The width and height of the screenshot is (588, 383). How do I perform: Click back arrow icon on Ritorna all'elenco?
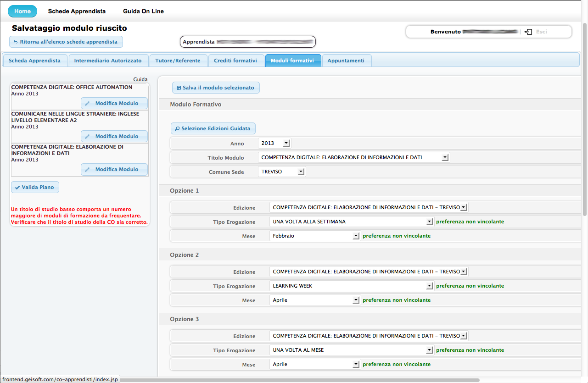16,42
